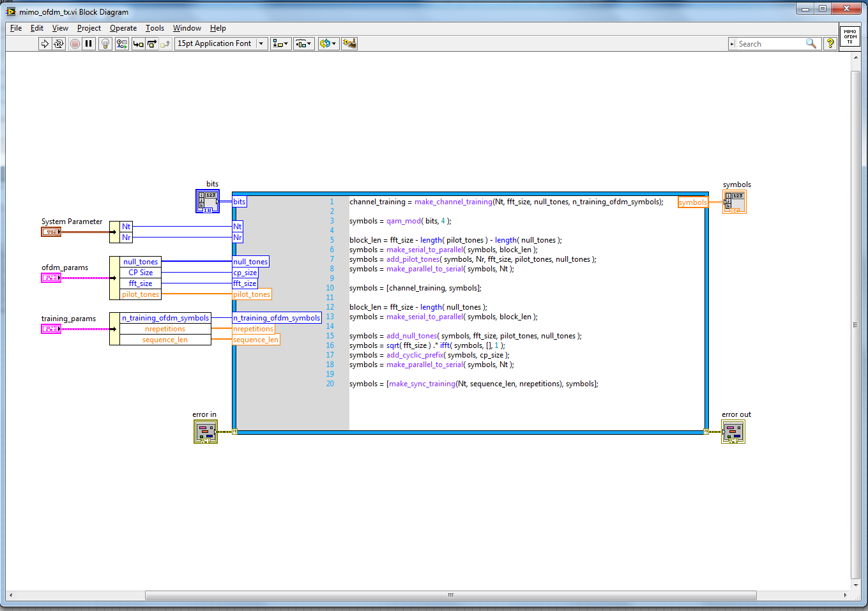868x611 pixels.
Task: Click the make_channel_training code line
Action: tap(506, 202)
